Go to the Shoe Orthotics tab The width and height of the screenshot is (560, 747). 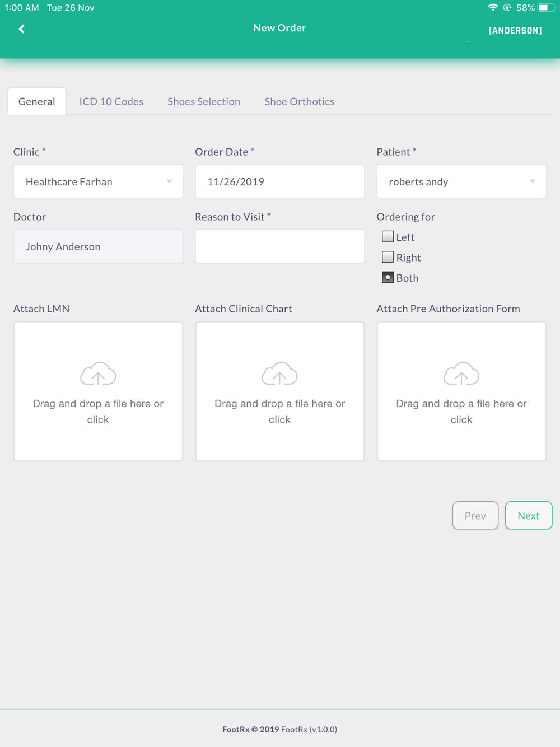299,101
